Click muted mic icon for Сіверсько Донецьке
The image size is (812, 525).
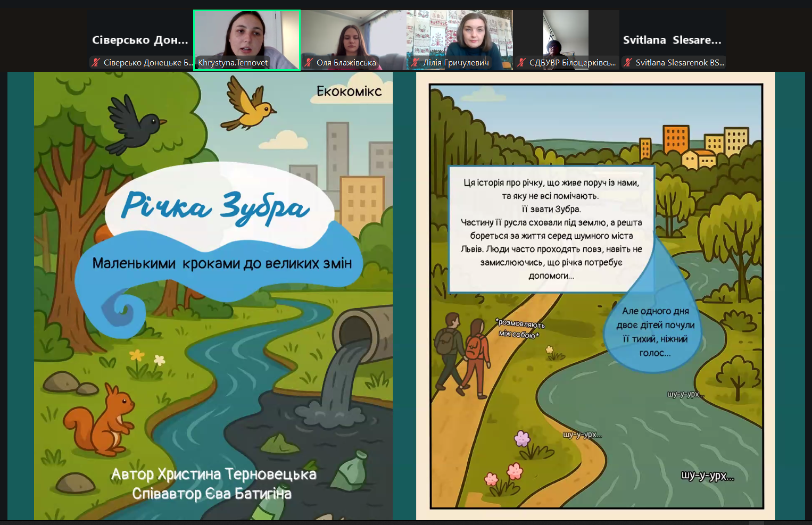[96, 63]
